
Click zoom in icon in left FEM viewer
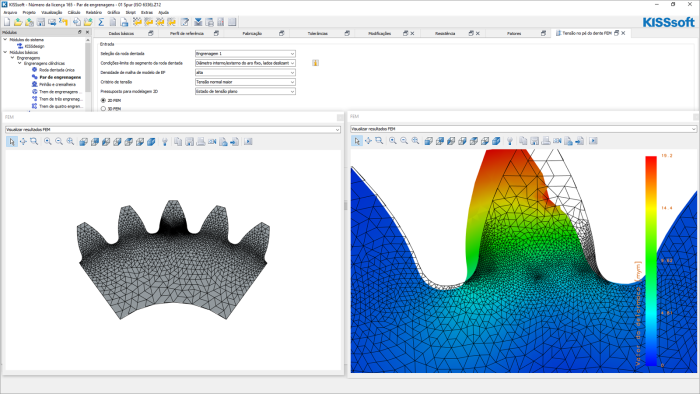tap(48, 142)
